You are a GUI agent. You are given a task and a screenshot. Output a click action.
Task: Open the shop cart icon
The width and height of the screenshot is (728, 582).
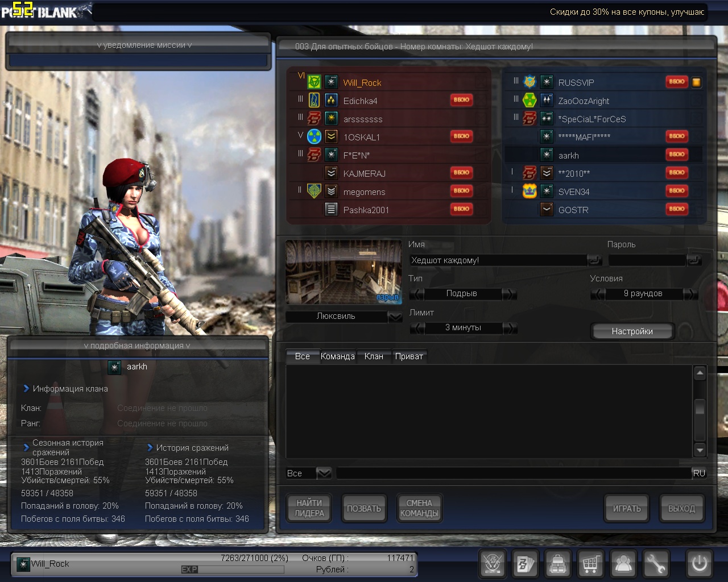[x=590, y=564]
